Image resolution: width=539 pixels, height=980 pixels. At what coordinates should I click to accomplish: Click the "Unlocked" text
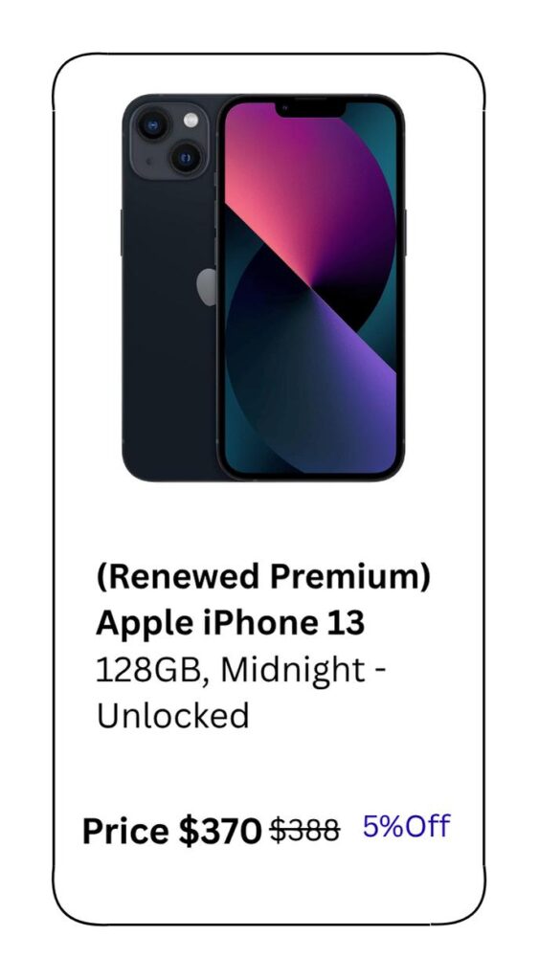point(172,716)
